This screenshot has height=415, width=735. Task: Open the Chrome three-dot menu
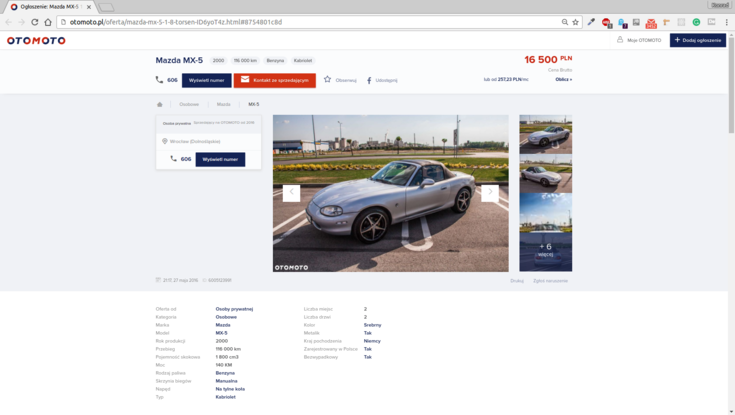pyautogui.click(x=727, y=22)
